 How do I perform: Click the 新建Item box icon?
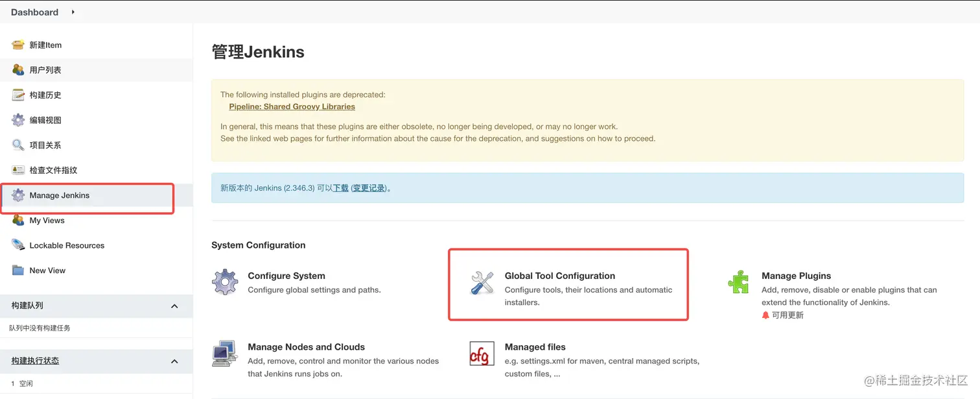(x=18, y=45)
